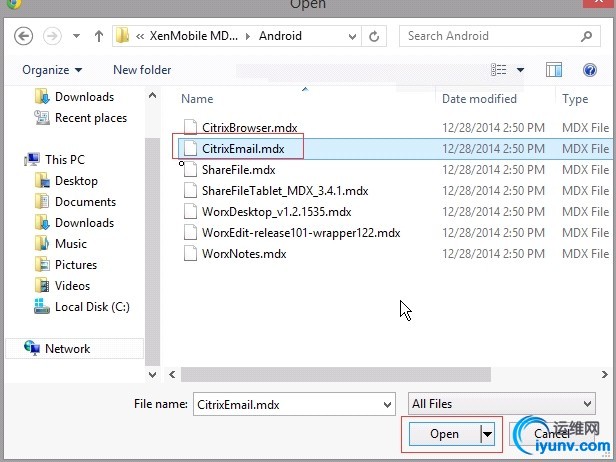This screenshot has width=616, height=462.
Task: Go back with the Back arrow button
Action: 23,36
